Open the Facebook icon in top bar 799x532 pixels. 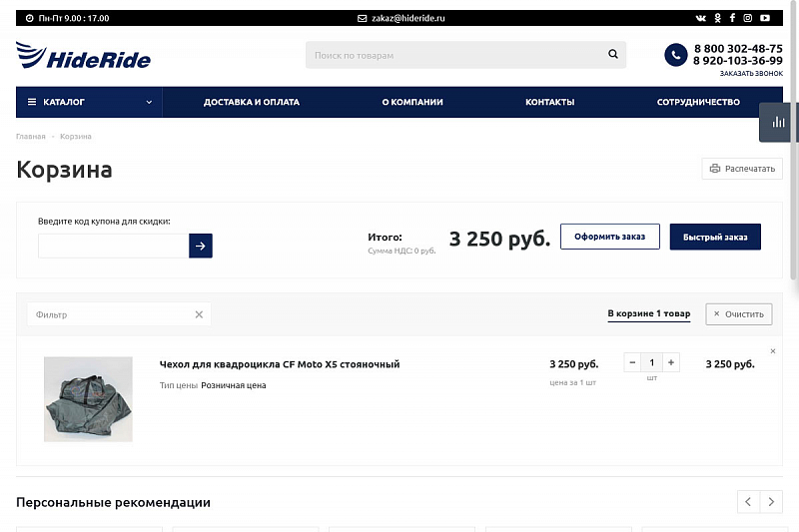point(732,18)
